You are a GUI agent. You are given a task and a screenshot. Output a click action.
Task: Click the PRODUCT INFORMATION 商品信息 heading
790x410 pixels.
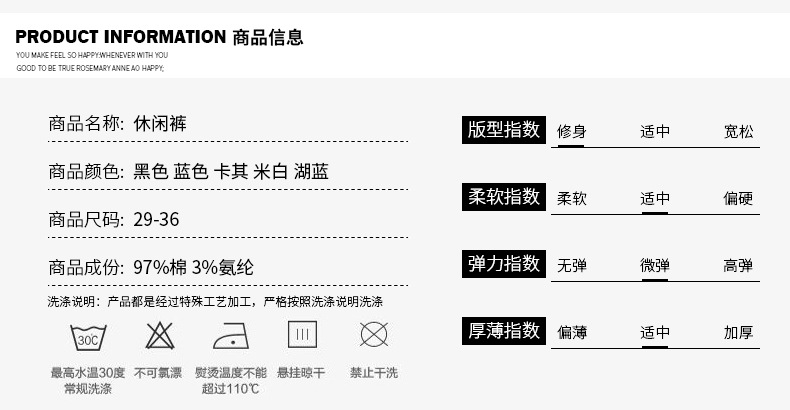(x=160, y=38)
